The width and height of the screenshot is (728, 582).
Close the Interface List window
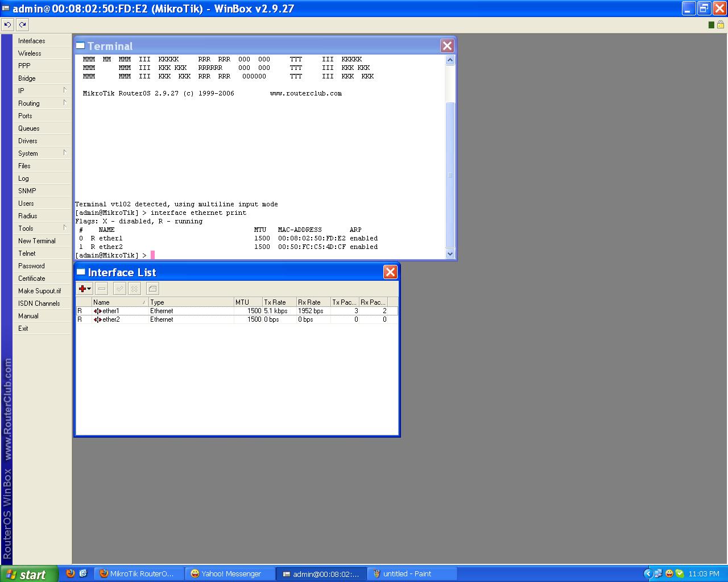390,272
